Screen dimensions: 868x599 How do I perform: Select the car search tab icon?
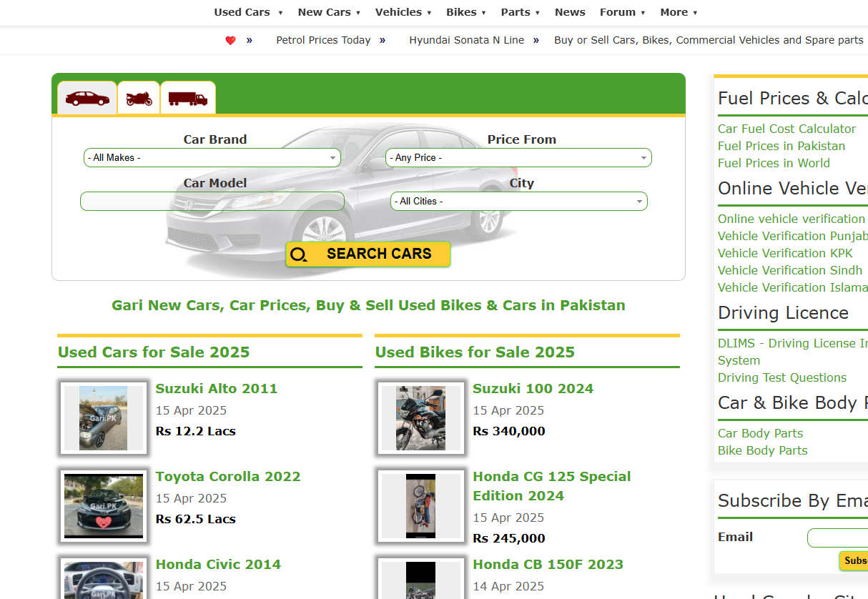pos(87,98)
